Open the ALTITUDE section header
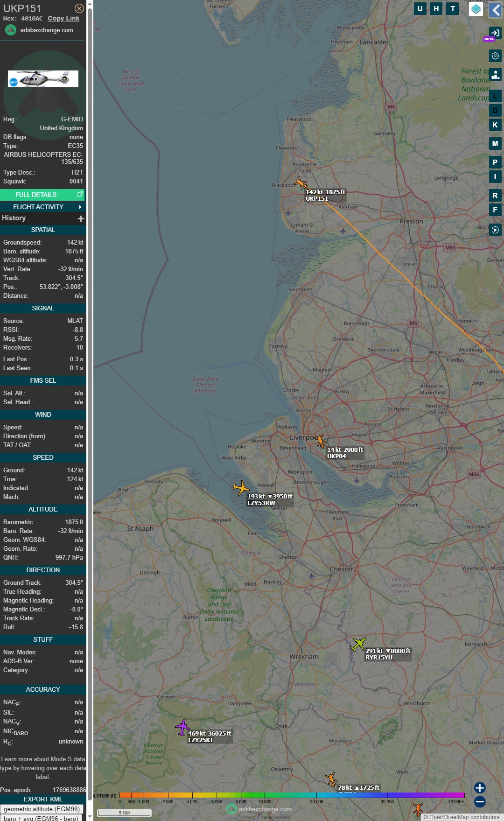 [43, 509]
